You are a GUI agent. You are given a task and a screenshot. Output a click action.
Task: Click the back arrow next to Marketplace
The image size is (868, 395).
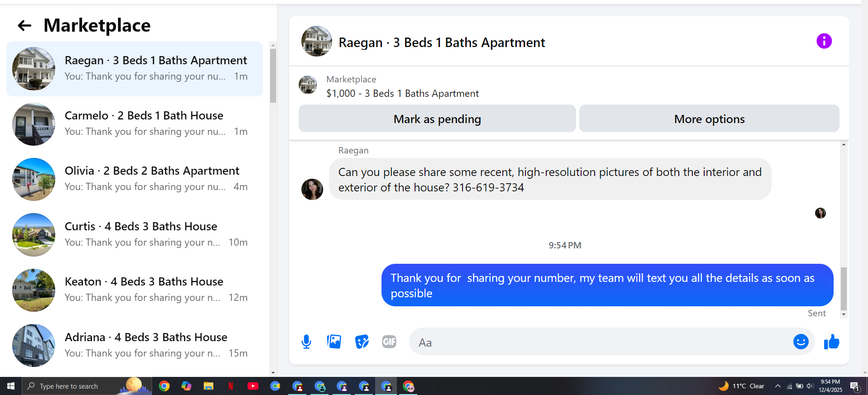coord(24,26)
